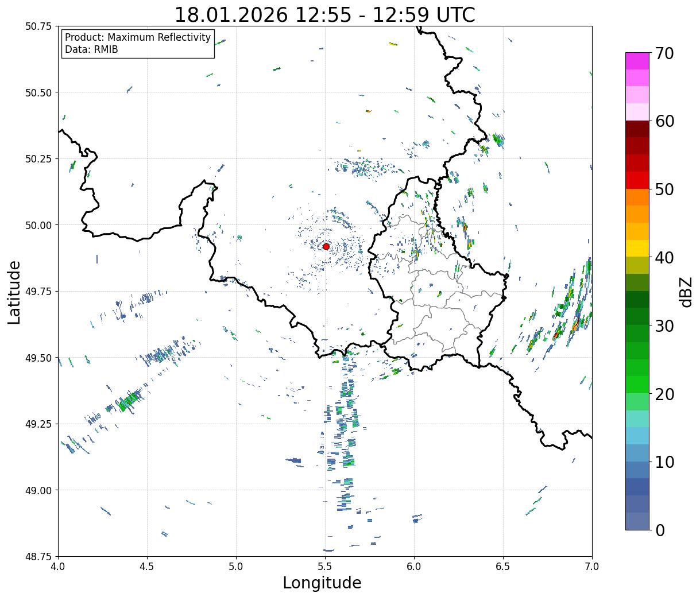Click latitude tick label 50.00
This screenshot has height=597, width=700.
click(x=38, y=225)
